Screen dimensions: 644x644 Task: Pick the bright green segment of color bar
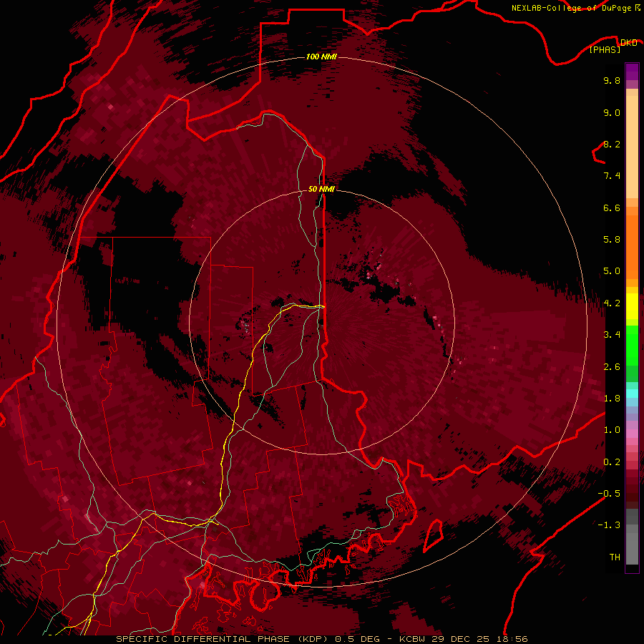(632, 346)
